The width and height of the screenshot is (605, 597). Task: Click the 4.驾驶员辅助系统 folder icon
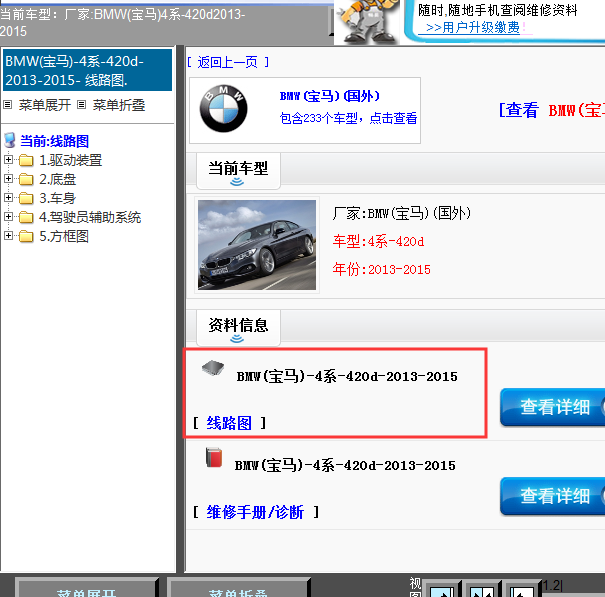click(26, 217)
